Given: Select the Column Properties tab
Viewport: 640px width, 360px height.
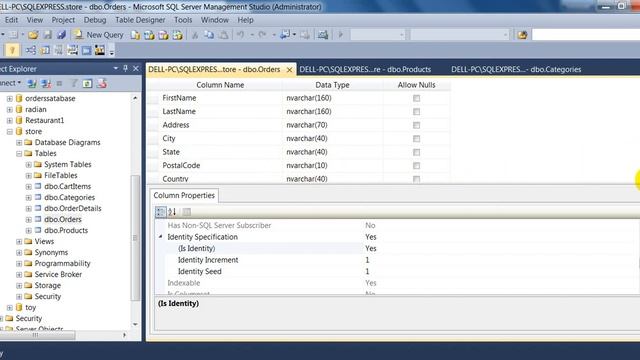Looking at the screenshot, I should tap(184, 196).
